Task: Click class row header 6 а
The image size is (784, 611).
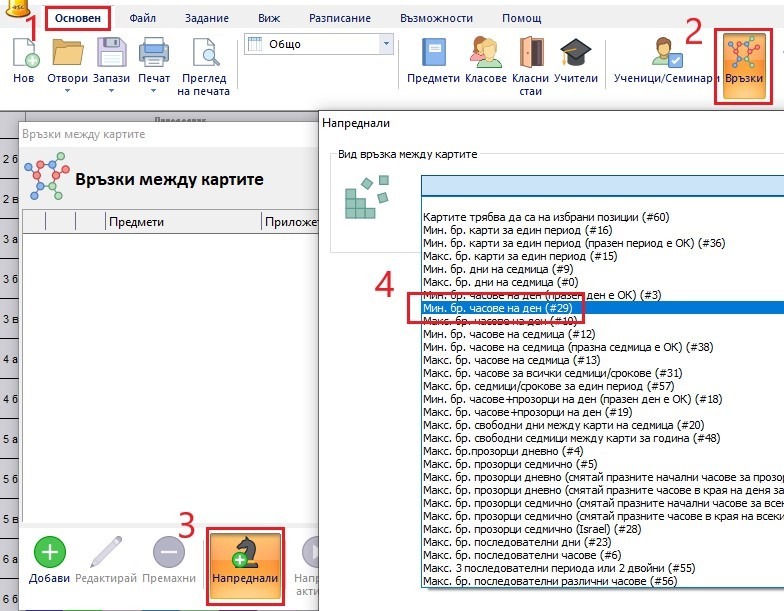Action: pyautogui.click(x=10, y=559)
